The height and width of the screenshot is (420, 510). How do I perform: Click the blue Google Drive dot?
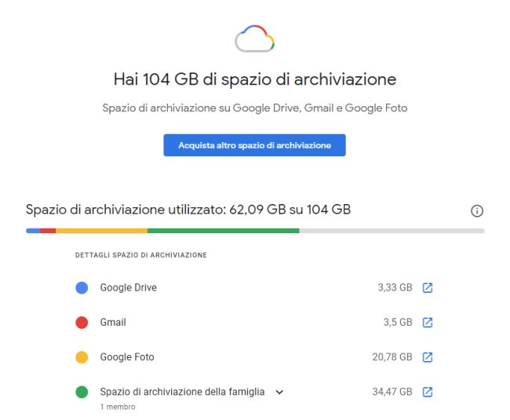pos(82,287)
